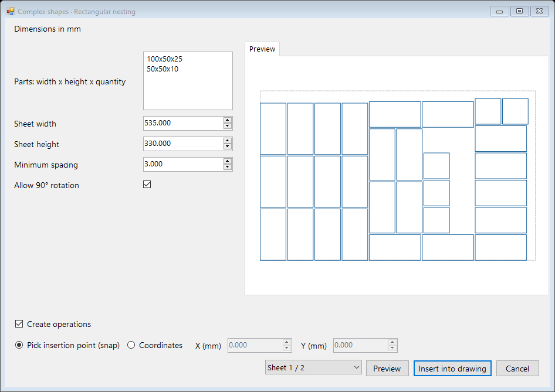Decrease Minimum spacing with down arrow
This screenshot has width=555, height=392.
[x=228, y=167]
